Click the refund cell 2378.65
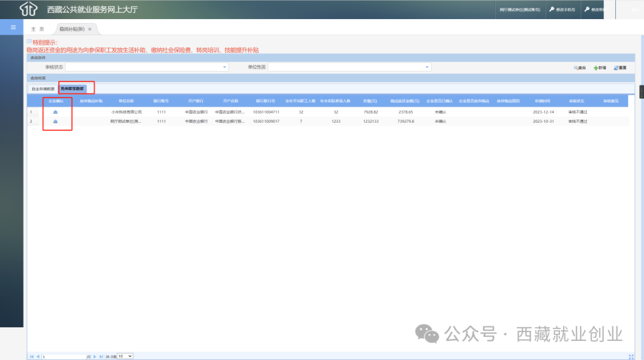 [x=406, y=112]
